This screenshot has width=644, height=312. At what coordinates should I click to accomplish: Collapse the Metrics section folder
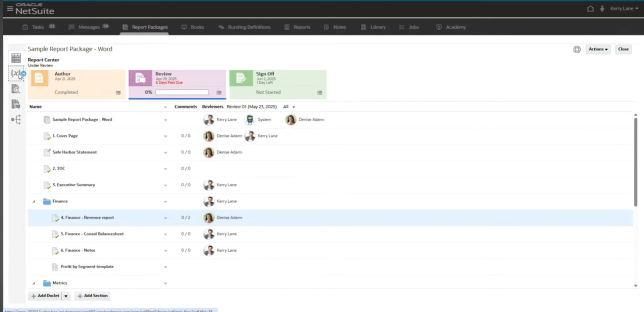coord(34,283)
